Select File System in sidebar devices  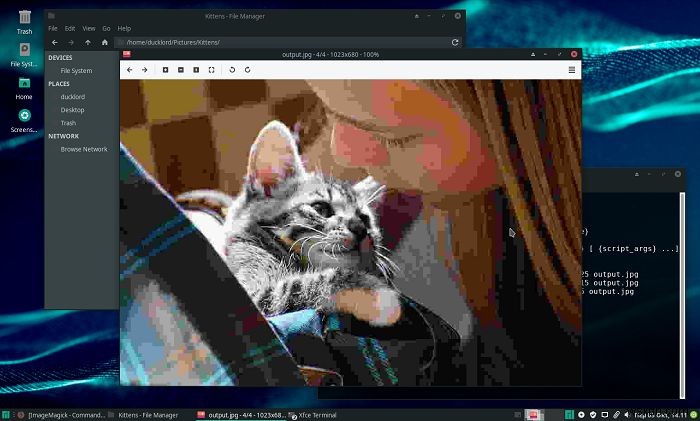(x=76, y=71)
